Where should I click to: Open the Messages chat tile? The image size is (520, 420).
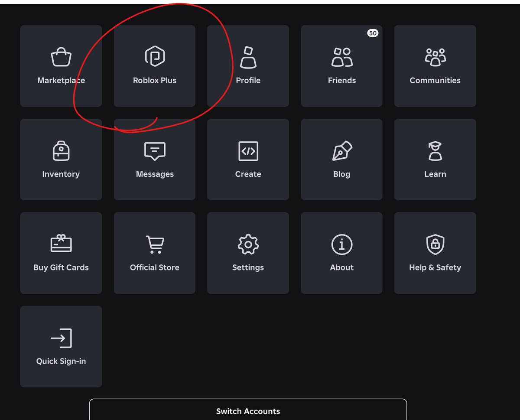click(x=155, y=160)
